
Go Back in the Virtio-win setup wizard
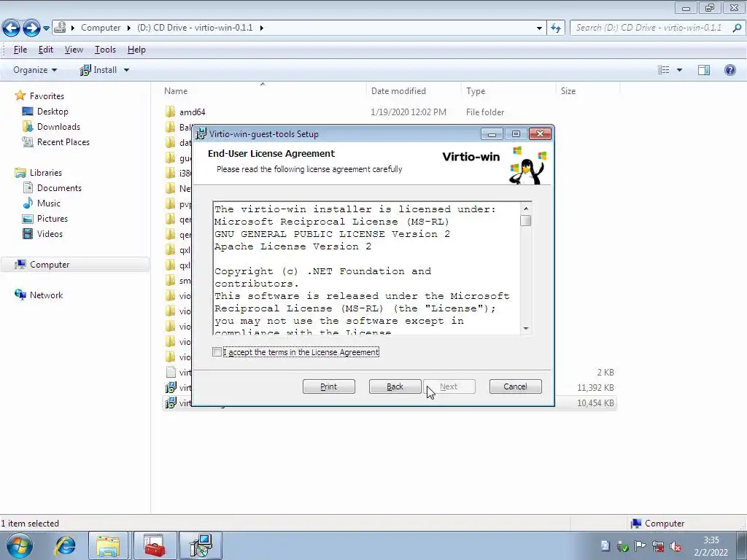pos(395,386)
